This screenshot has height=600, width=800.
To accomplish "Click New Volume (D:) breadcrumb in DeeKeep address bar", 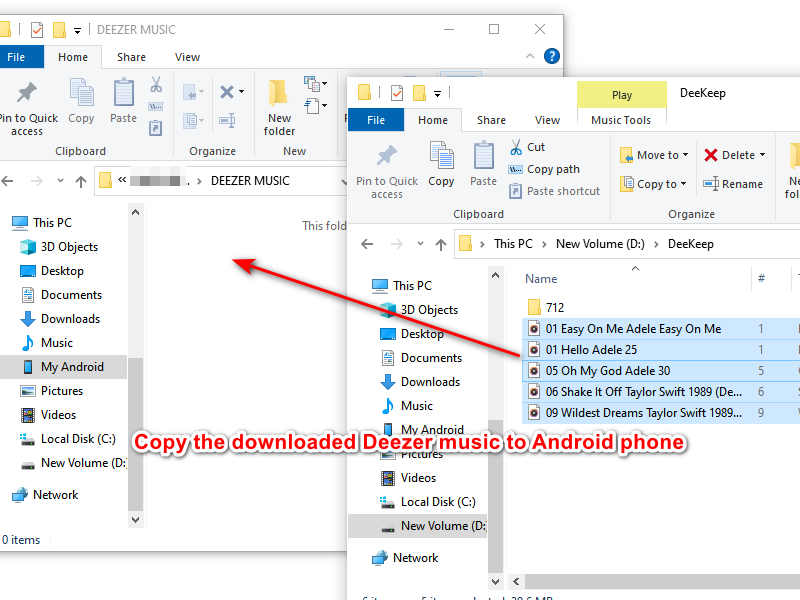I will pos(600,244).
